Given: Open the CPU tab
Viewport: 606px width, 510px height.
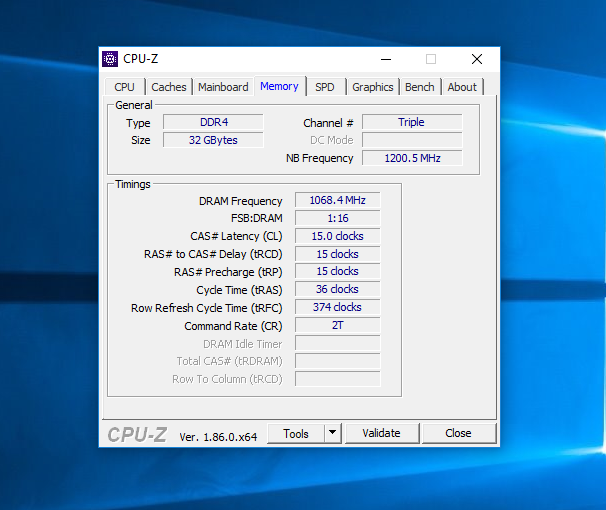Looking at the screenshot, I should pos(124,87).
